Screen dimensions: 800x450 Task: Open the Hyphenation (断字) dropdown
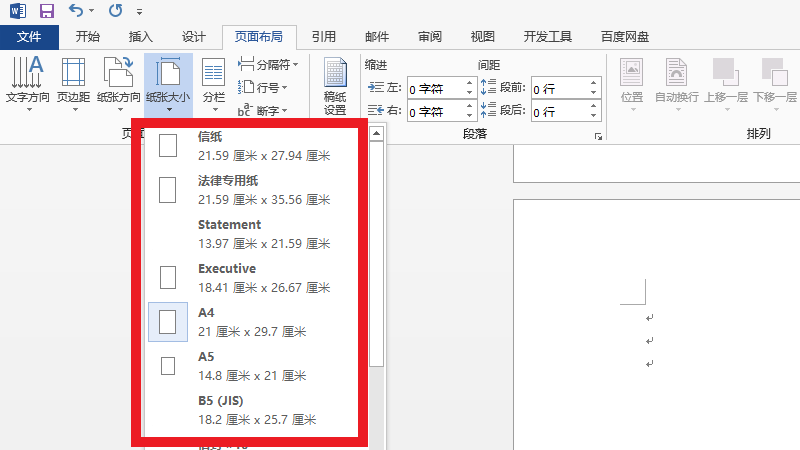pyautogui.click(x=262, y=111)
